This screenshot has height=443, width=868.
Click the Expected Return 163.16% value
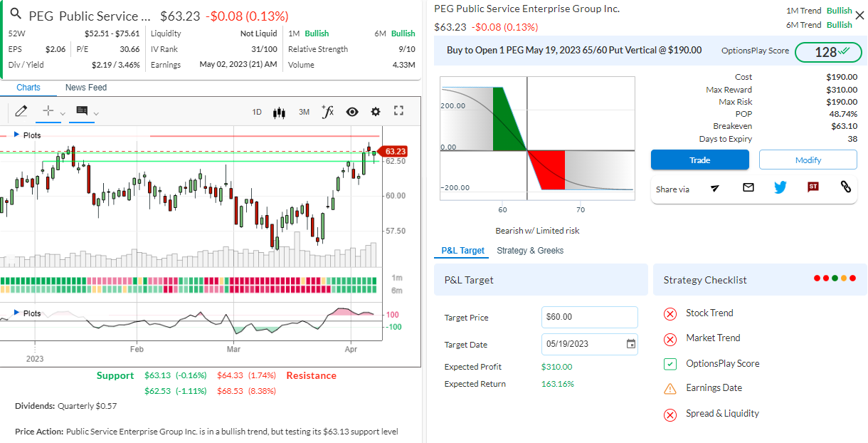558,384
